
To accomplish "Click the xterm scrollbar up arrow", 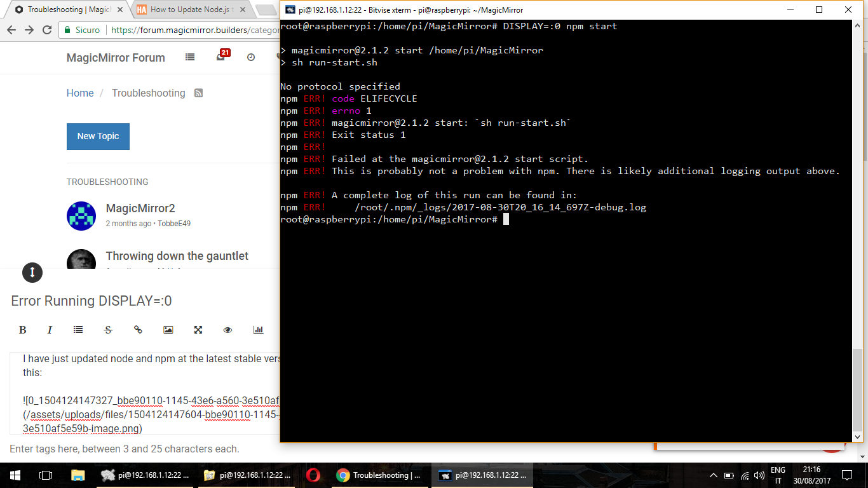I will coord(858,26).
